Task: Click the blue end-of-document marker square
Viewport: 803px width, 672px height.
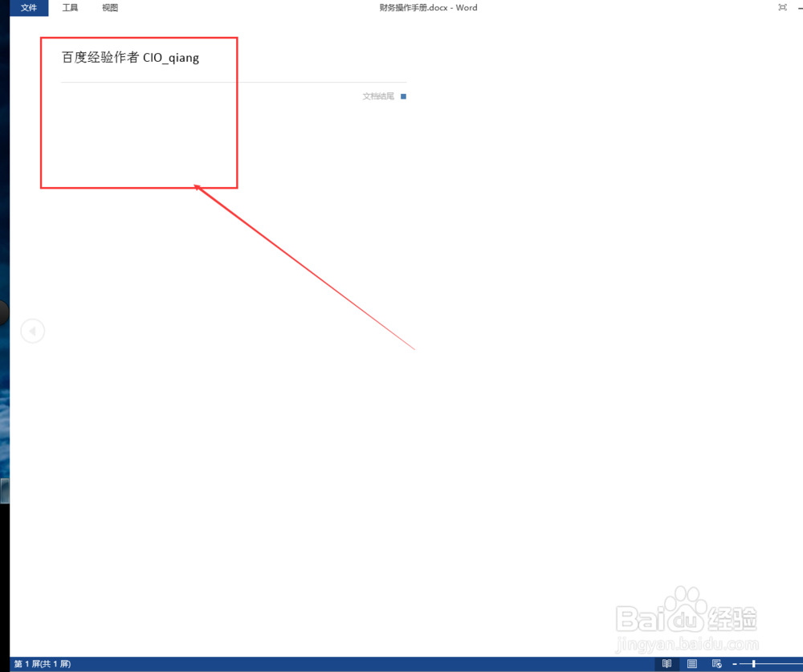Action: (x=403, y=96)
